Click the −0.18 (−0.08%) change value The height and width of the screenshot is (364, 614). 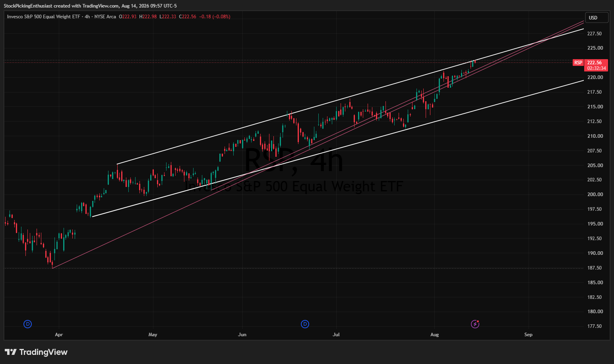tap(215, 17)
